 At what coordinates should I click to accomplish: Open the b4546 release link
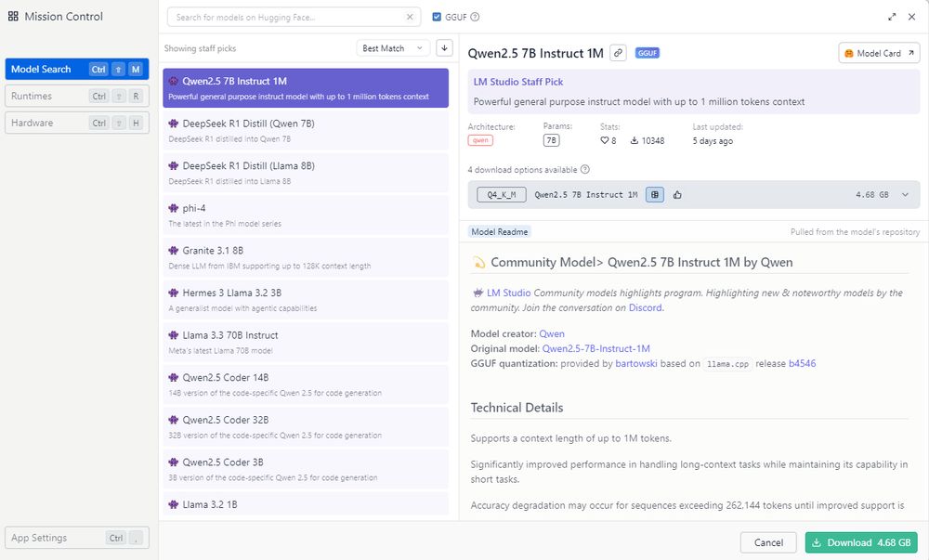pyautogui.click(x=803, y=363)
